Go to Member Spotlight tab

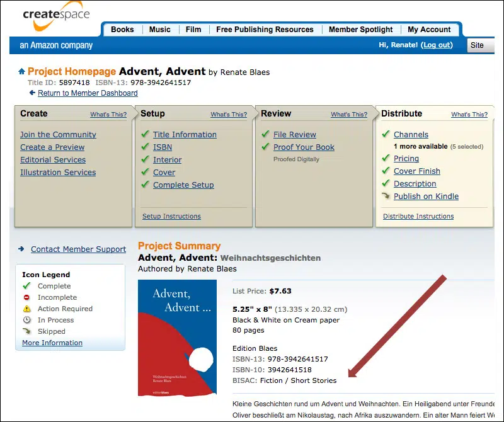coord(360,30)
